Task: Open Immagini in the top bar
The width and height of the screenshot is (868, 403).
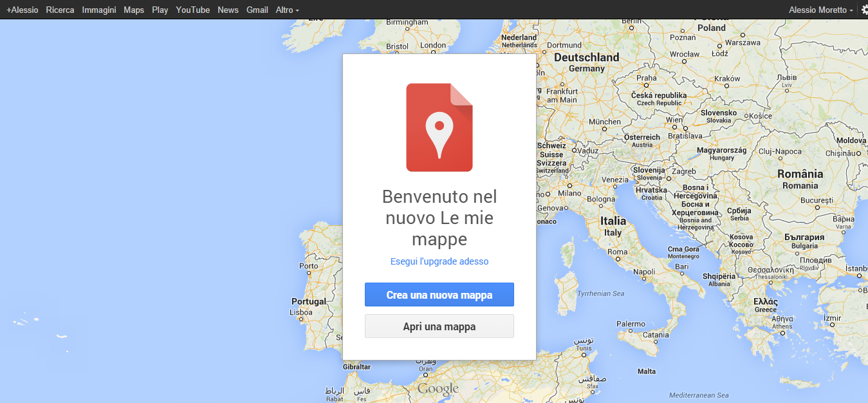Action: 99,10
